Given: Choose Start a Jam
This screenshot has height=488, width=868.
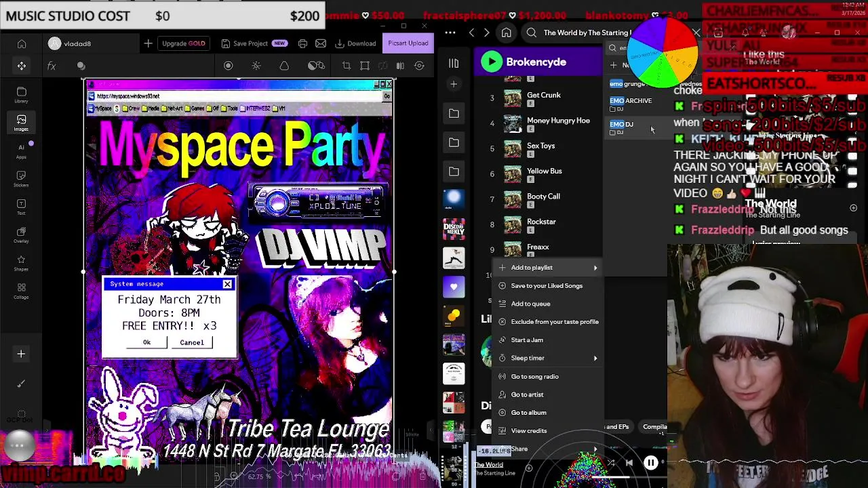Looking at the screenshot, I should coord(549,340).
